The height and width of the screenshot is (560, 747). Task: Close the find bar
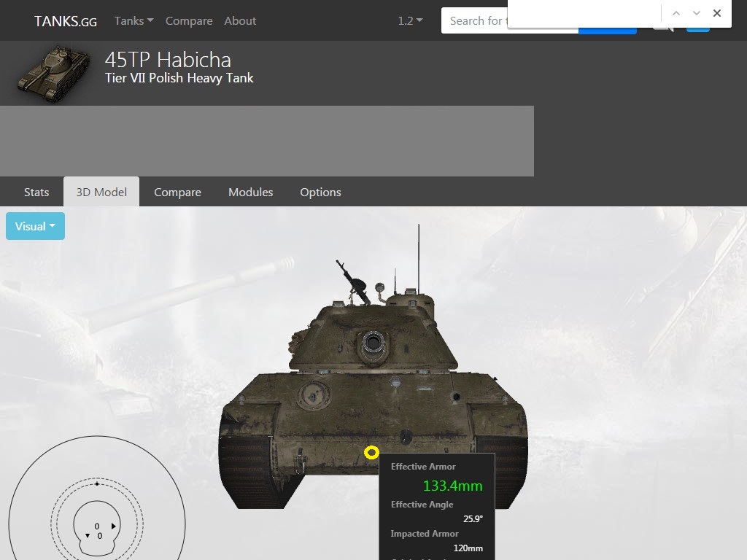point(717,13)
